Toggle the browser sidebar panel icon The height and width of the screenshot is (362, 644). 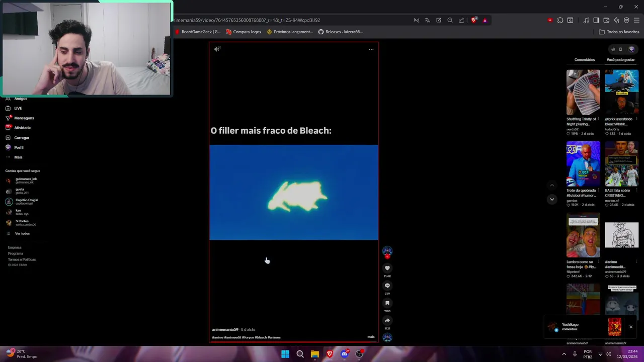(x=596, y=20)
